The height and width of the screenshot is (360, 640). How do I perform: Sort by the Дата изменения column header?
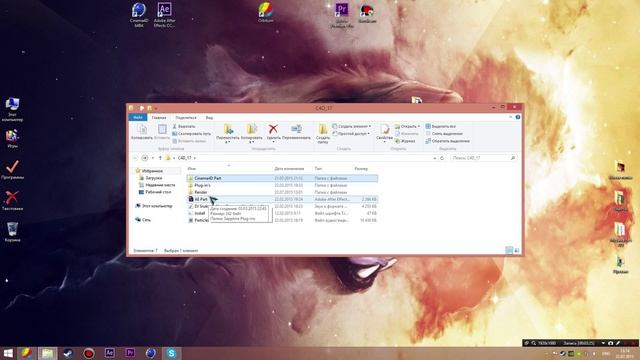289,169
